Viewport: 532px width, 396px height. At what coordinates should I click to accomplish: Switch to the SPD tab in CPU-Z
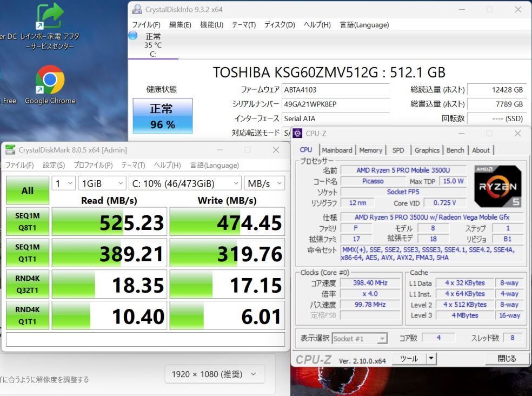pyautogui.click(x=398, y=150)
